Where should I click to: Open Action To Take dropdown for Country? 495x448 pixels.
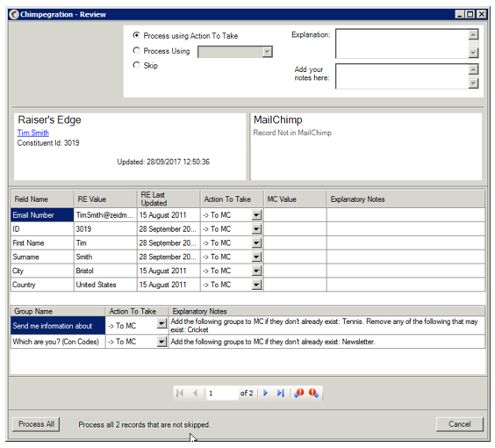click(x=256, y=285)
